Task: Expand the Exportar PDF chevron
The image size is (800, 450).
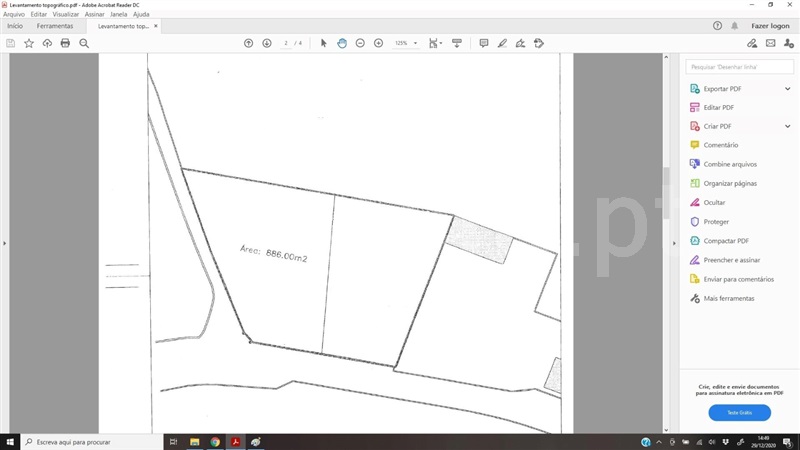Action: coord(788,89)
